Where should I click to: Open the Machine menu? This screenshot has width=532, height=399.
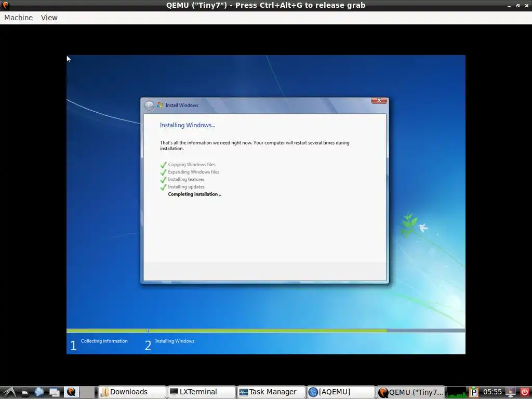(x=18, y=18)
